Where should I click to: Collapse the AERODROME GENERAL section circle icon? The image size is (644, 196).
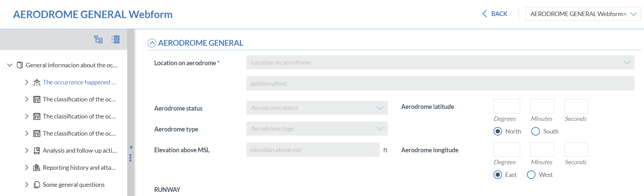click(x=152, y=43)
